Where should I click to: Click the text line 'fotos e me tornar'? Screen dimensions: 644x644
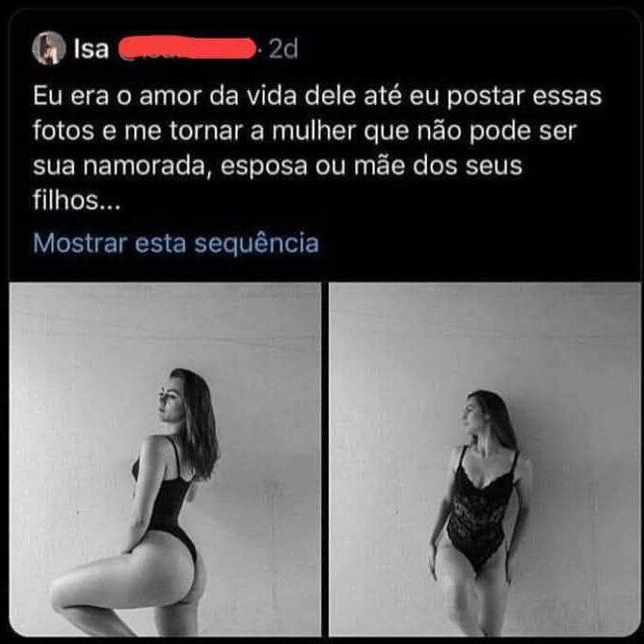(305, 131)
